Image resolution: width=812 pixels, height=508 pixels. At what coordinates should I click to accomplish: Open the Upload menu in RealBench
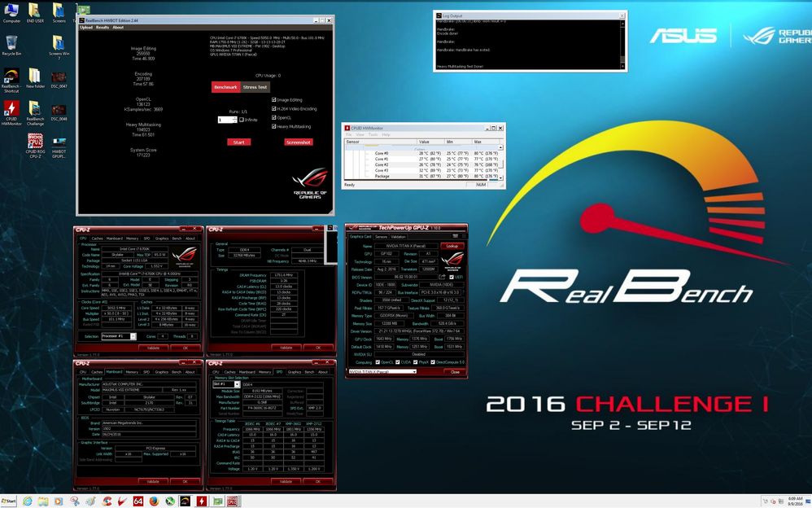[x=86, y=28]
